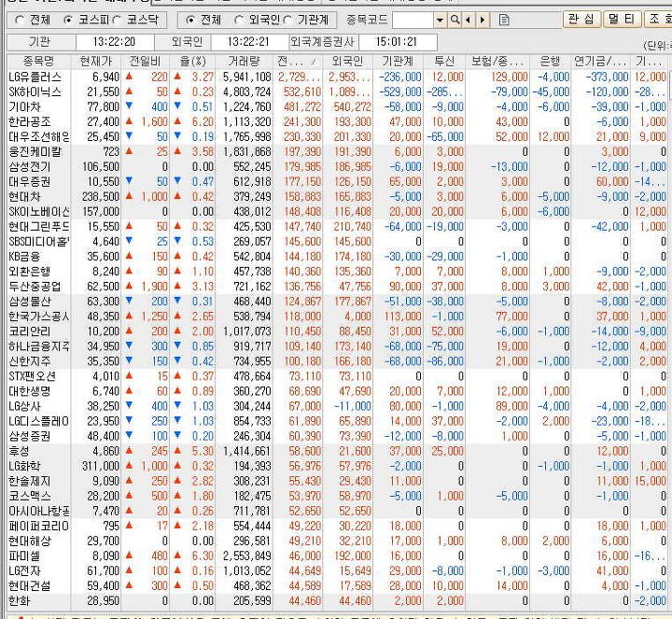Open the 종목코드 dropdown arrow
672x619 pixels.
click(440, 20)
